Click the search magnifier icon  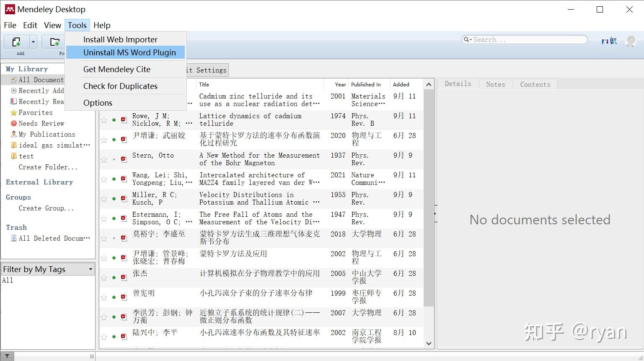coord(466,39)
